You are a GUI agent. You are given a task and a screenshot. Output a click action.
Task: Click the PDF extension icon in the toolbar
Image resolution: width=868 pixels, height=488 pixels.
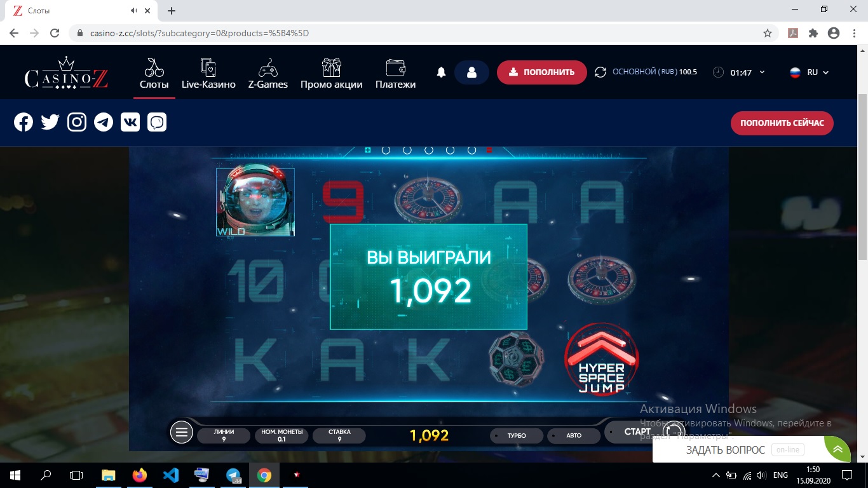click(x=792, y=33)
